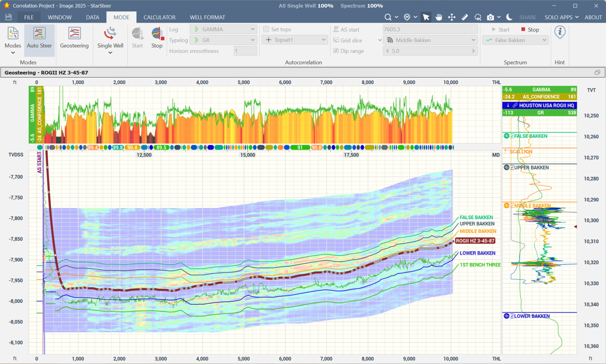Viewport: 606px width, 364px height.
Task: Open the WELL FORMAT tab
Action: point(207,17)
